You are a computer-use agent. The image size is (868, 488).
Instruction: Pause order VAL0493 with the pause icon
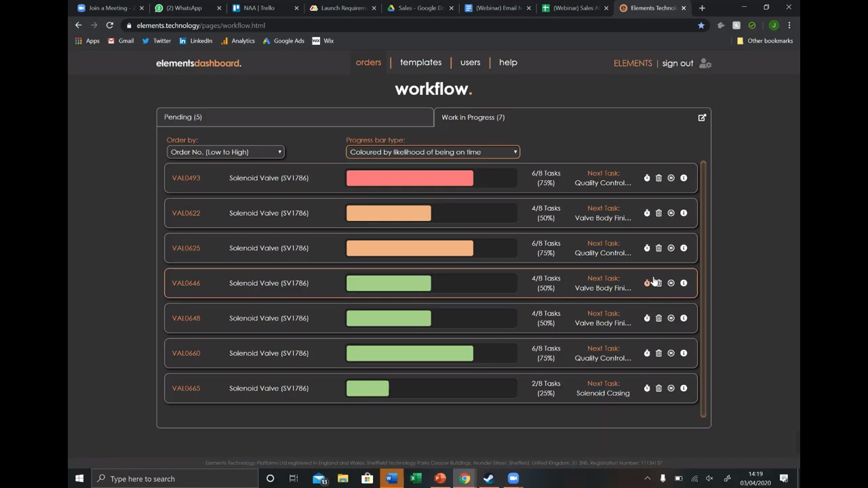[x=671, y=178]
